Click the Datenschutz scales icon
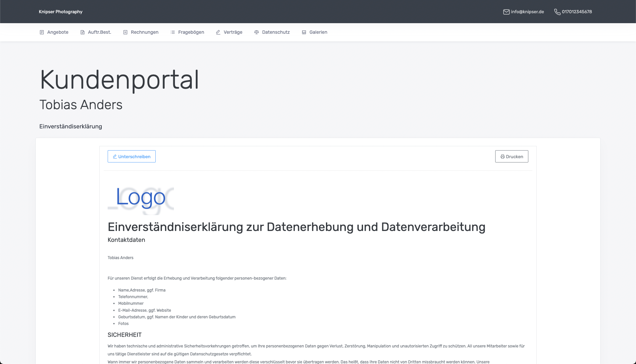Viewport: 636px width, 364px height. (x=256, y=32)
